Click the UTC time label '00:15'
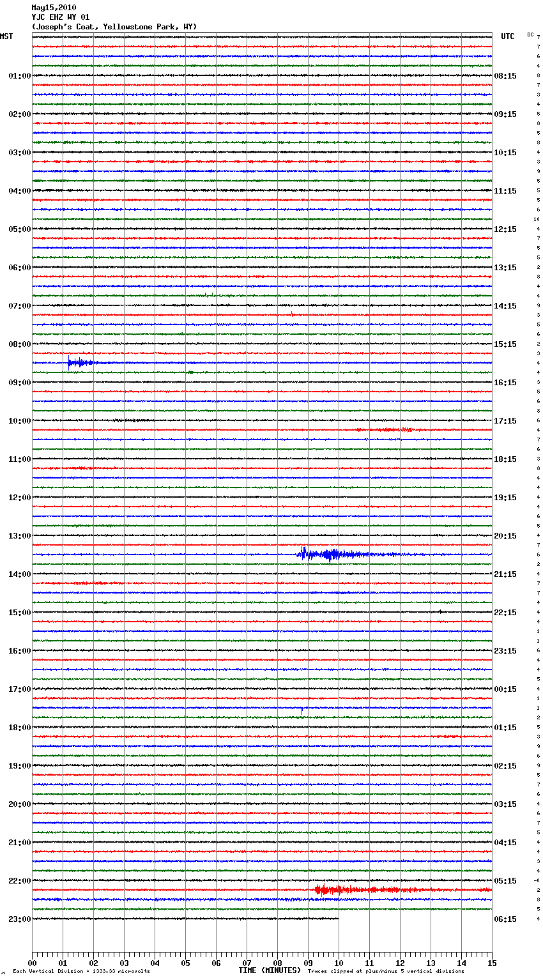This screenshot has height=980, width=543. 505,689
